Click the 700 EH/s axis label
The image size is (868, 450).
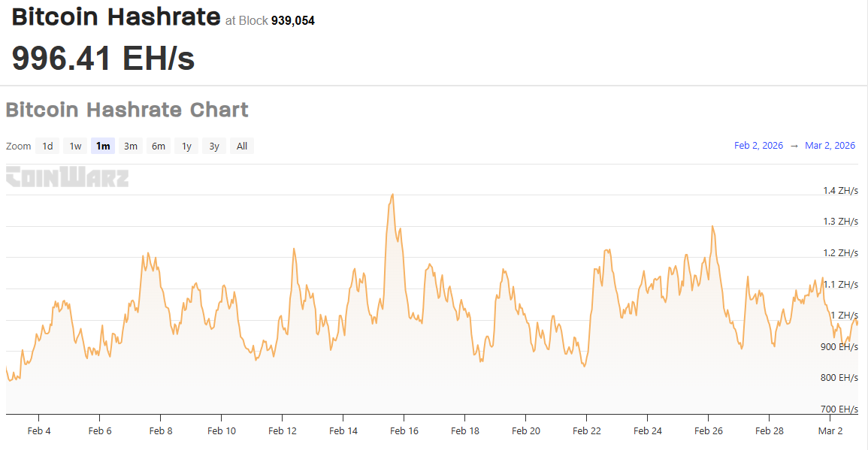tap(839, 409)
